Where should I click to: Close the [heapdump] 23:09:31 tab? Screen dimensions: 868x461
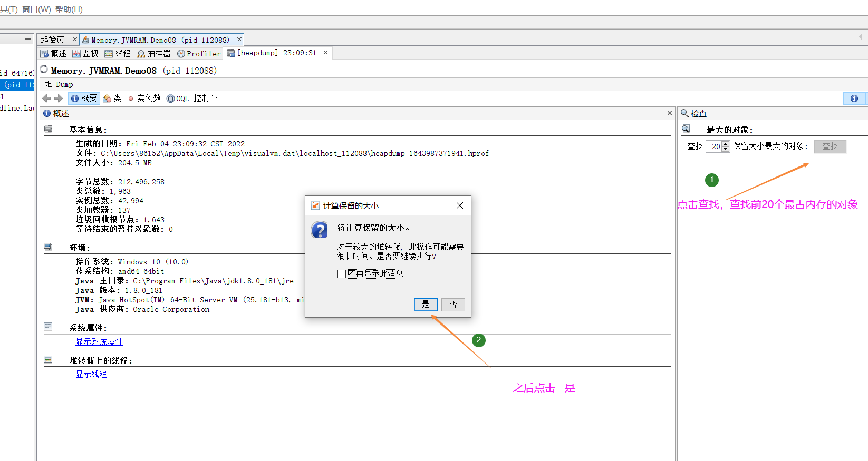pyautogui.click(x=325, y=53)
